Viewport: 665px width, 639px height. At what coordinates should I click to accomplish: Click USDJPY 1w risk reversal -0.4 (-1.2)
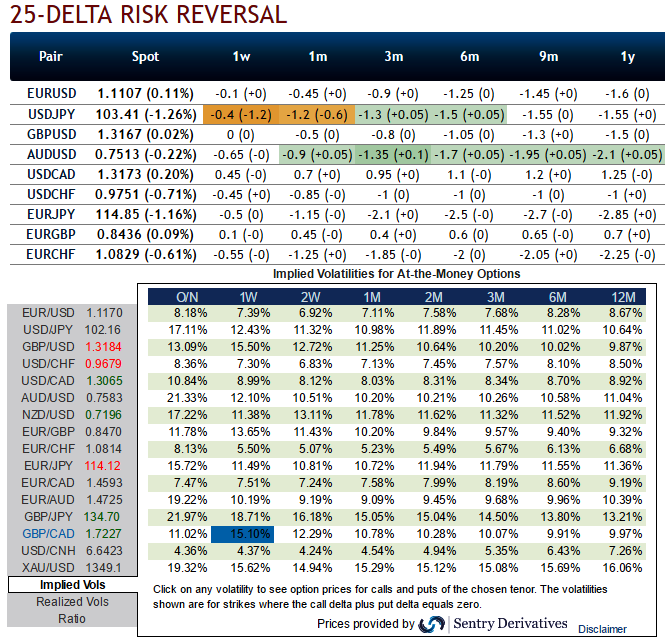pyautogui.click(x=241, y=114)
